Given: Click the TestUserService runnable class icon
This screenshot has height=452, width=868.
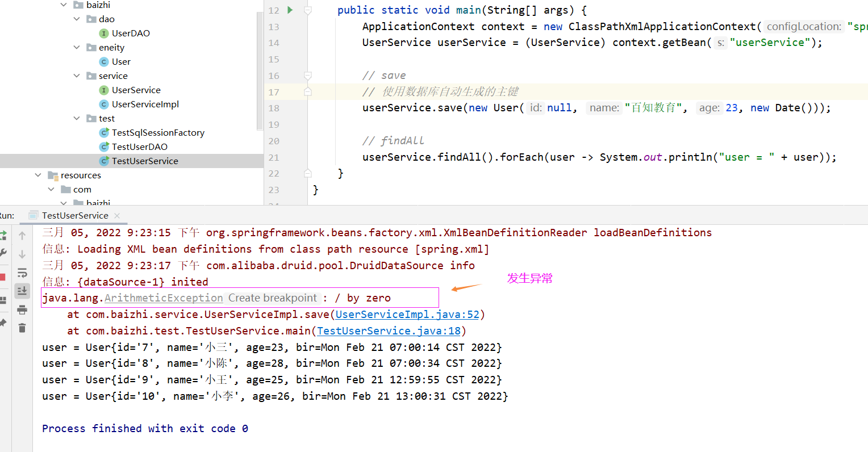Looking at the screenshot, I should point(104,161).
